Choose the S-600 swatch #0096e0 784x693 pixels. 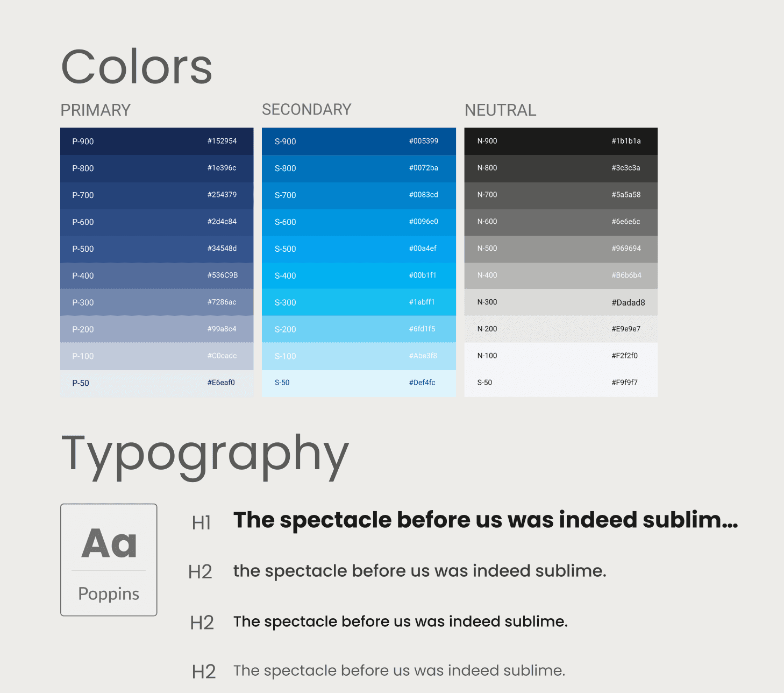click(x=359, y=222)
